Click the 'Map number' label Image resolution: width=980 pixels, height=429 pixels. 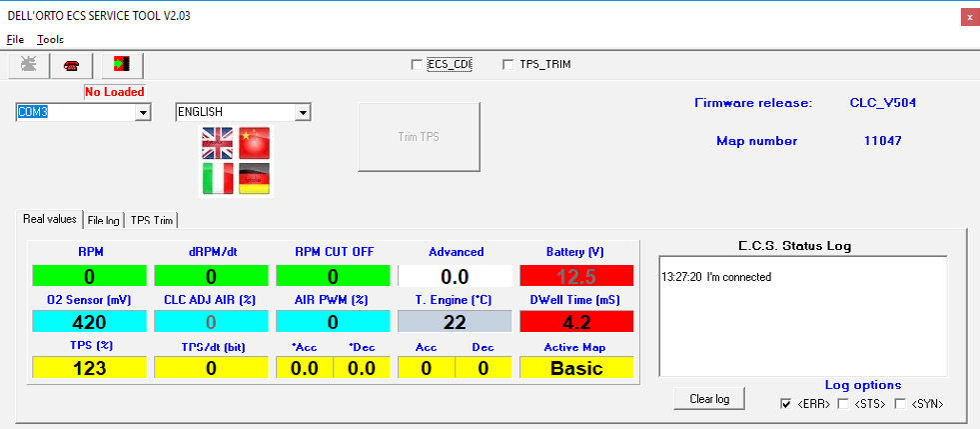point(757,141)
